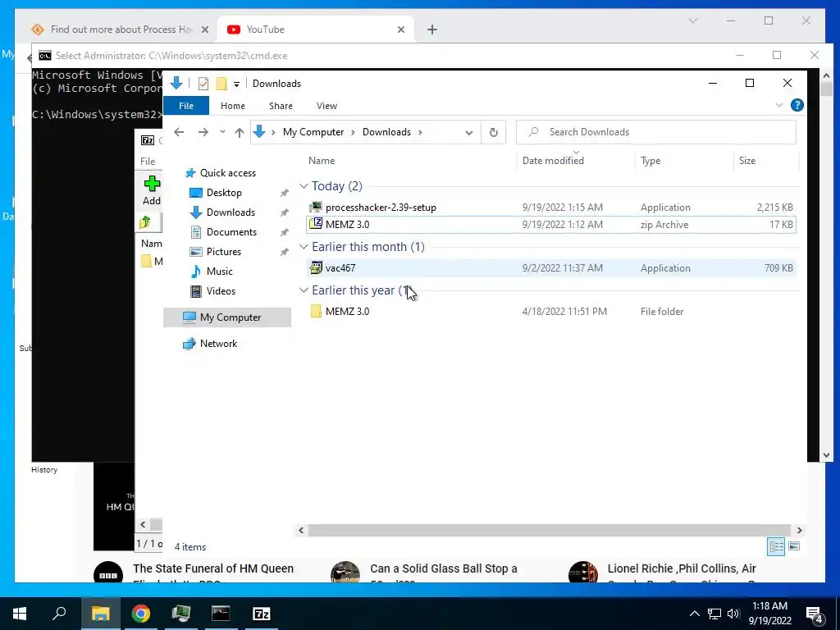Click the Documents icon in navigation pane
This screenshot has width=840, height=630.
(196, 232)
